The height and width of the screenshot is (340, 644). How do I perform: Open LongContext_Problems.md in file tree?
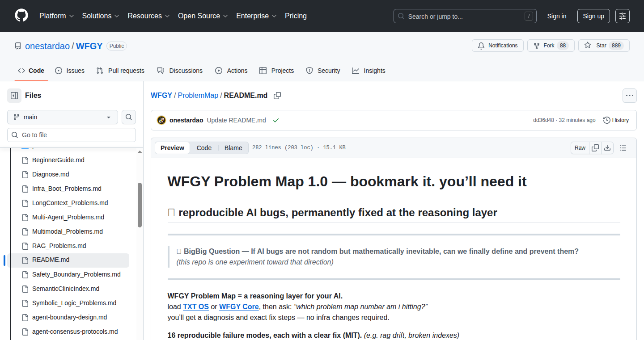(70, 203)
